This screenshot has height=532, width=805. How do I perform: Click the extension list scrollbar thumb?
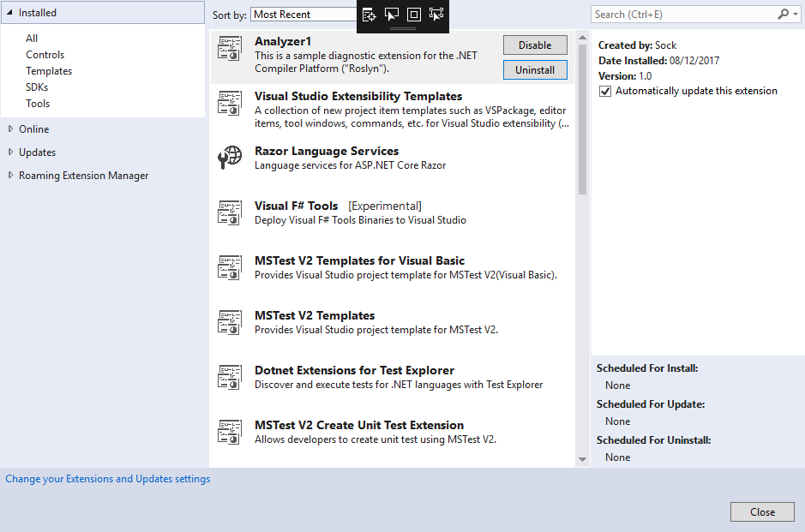tap(582, 120)
